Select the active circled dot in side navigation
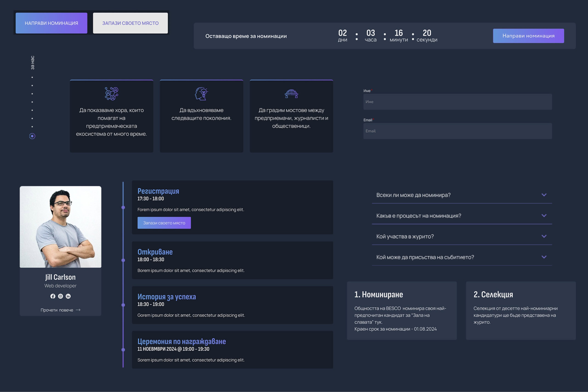Viewport: 588px width, 392px height. tap(32, 136)
